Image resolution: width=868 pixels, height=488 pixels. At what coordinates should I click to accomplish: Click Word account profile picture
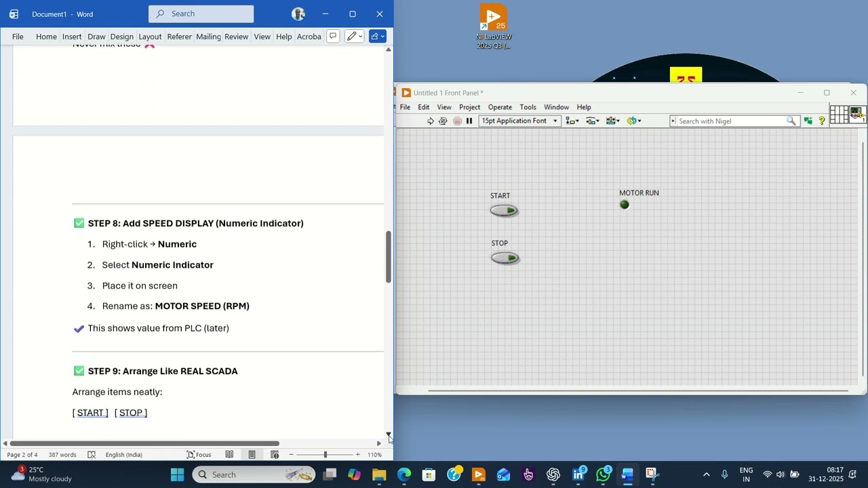[298, 14]
